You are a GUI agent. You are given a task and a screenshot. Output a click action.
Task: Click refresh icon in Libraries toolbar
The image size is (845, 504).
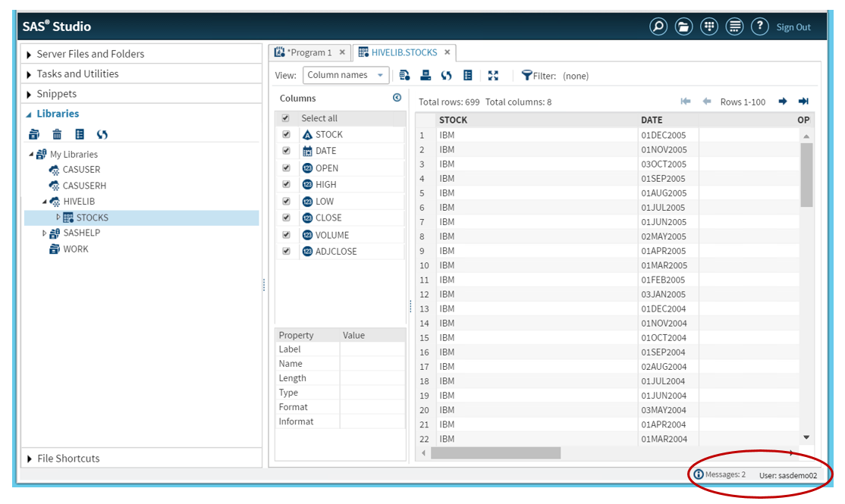tap(102, 134)
